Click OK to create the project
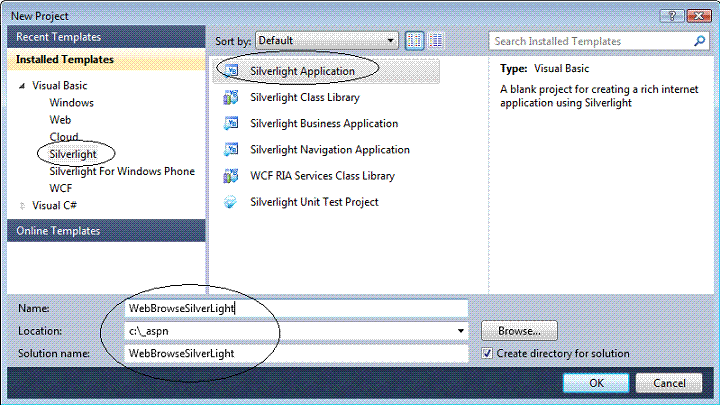This screenshot has width=720, height=405. click(x=596, y=383)
